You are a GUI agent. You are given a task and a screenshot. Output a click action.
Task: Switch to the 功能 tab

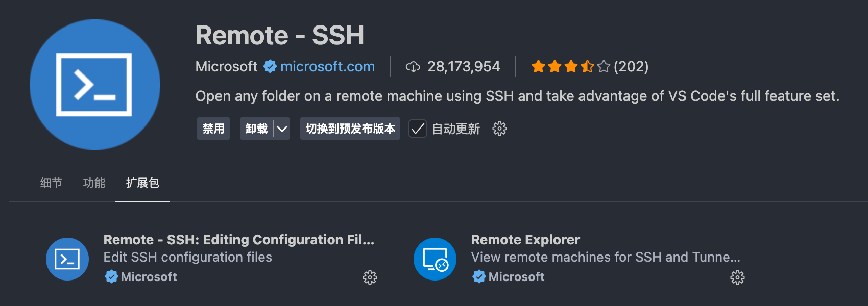point(94,183)
